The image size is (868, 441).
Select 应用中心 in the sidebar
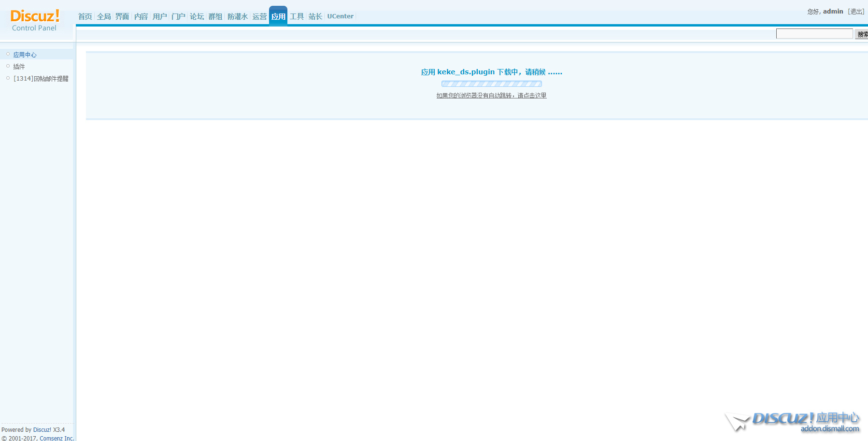click(25, 55)
